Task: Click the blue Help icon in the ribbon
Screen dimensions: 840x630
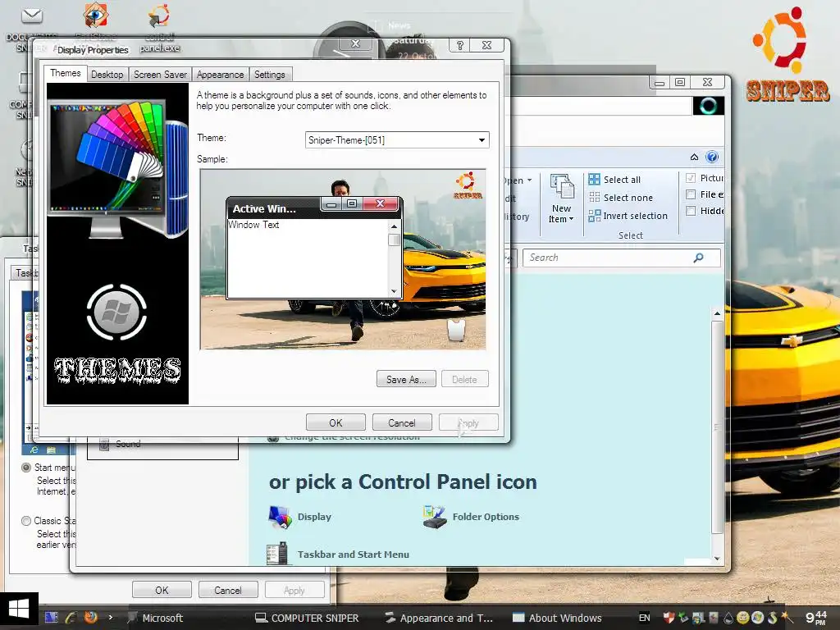Action: [x=711, y=157]
